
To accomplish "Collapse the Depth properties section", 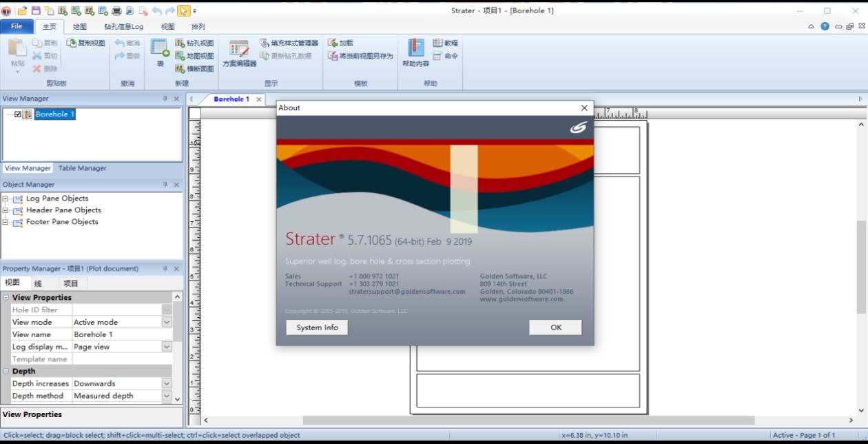I will pyautogui.click(x=6, y=372).
